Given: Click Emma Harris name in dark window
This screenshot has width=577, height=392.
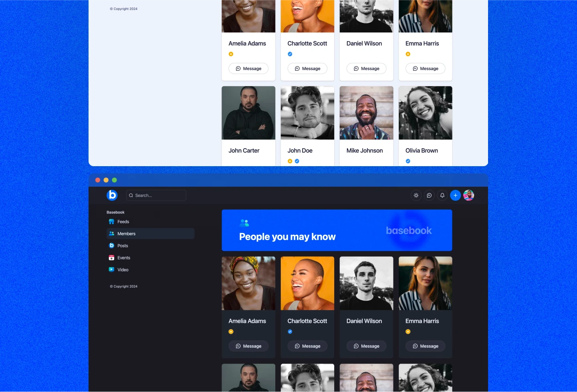Looking at the screenshot, I should tap(422, 321).
